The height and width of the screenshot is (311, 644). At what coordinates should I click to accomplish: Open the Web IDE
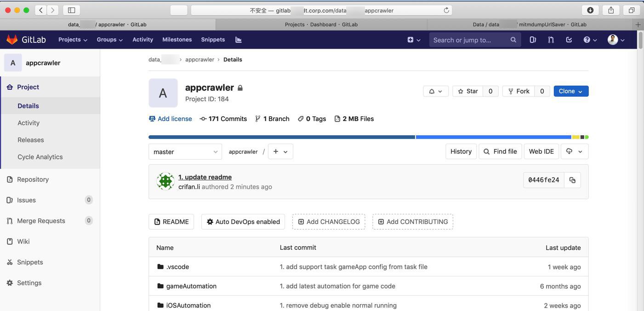point(541,151)
